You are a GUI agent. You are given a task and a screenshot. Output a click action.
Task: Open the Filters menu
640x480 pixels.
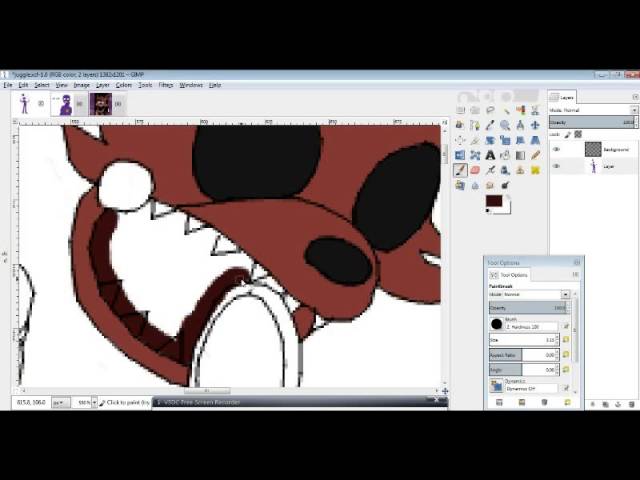click(166, 85)
